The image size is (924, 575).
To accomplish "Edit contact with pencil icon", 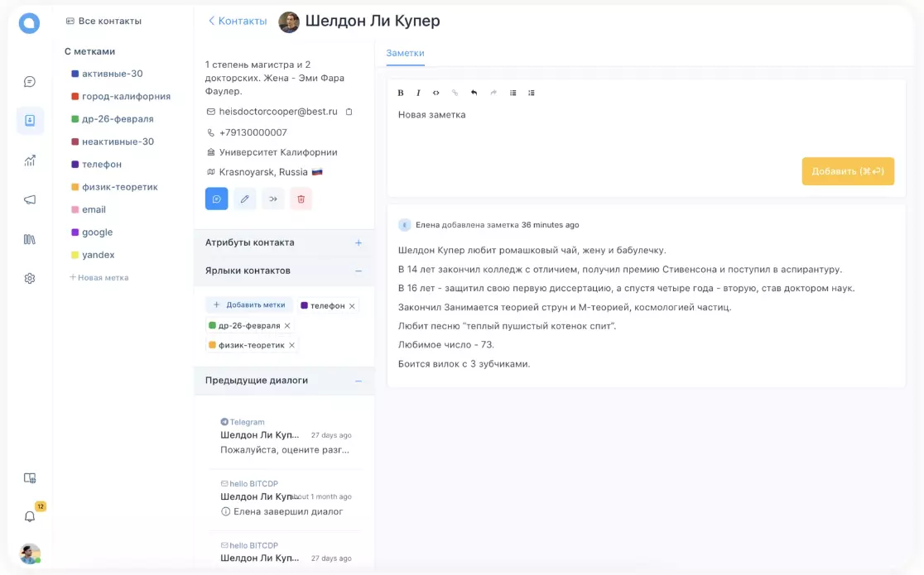I will click(x=244, y=199).
